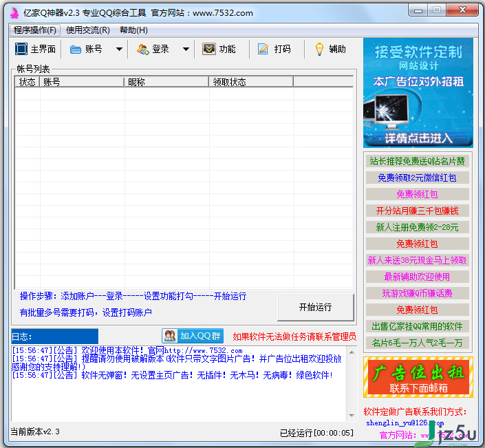This screenshot has width=485, height=448.
Task: Close the 亿家Q神器 window
Action: point(463,10)
